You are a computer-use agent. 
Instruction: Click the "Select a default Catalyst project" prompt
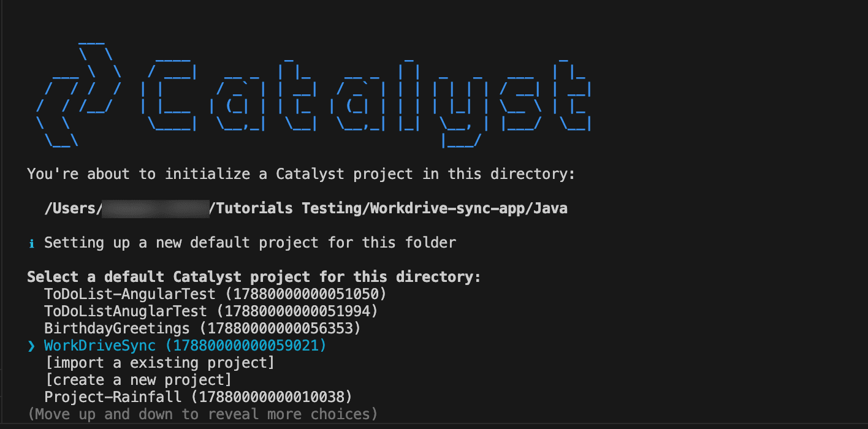[254, 277]
